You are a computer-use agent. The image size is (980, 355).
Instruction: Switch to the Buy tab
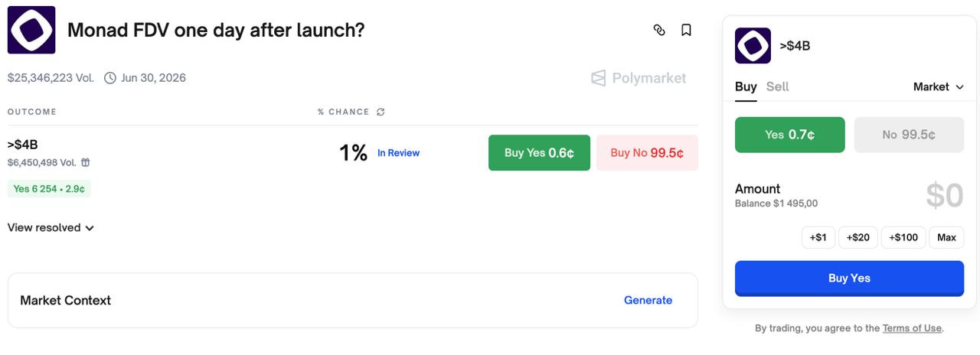click(745, 87)
